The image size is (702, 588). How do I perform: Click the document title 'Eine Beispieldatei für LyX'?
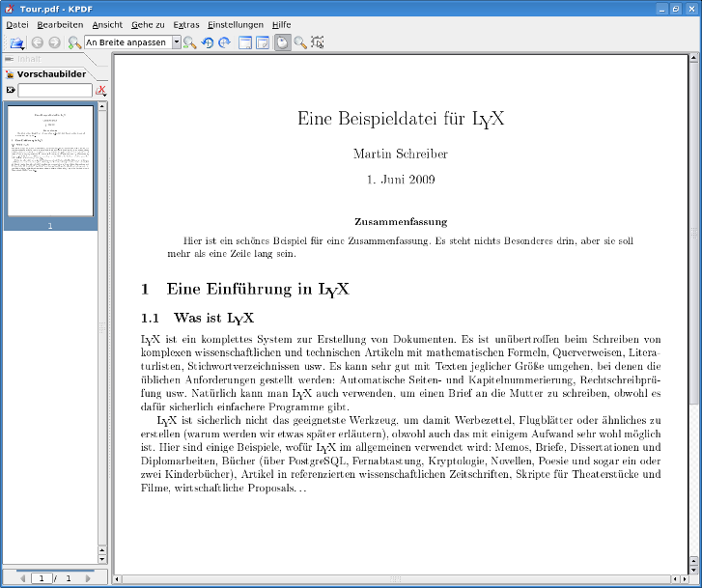401,119
